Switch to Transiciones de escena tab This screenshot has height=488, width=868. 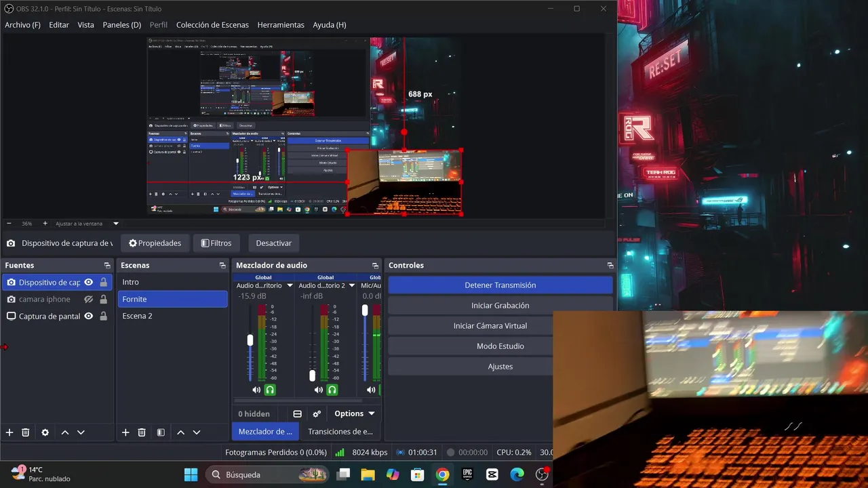340,432
